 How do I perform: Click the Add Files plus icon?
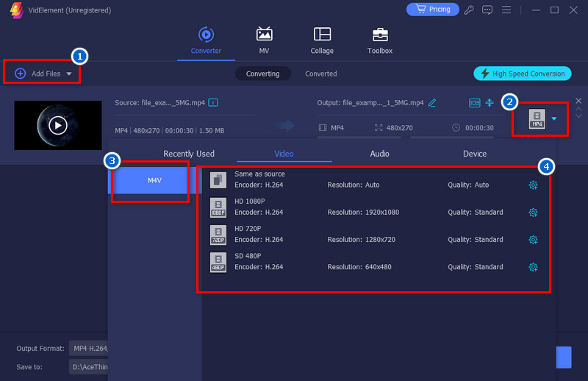(x=21, y=74)
